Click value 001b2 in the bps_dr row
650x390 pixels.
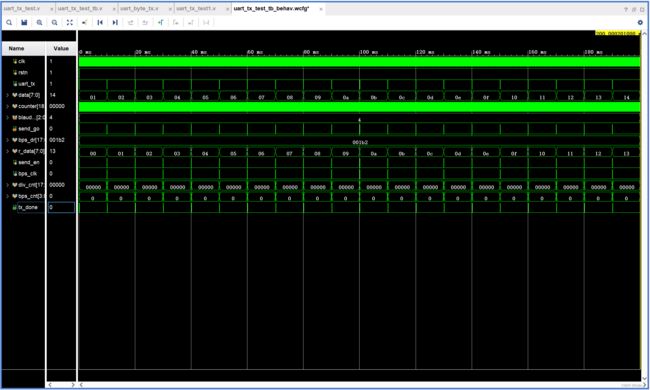57,140
